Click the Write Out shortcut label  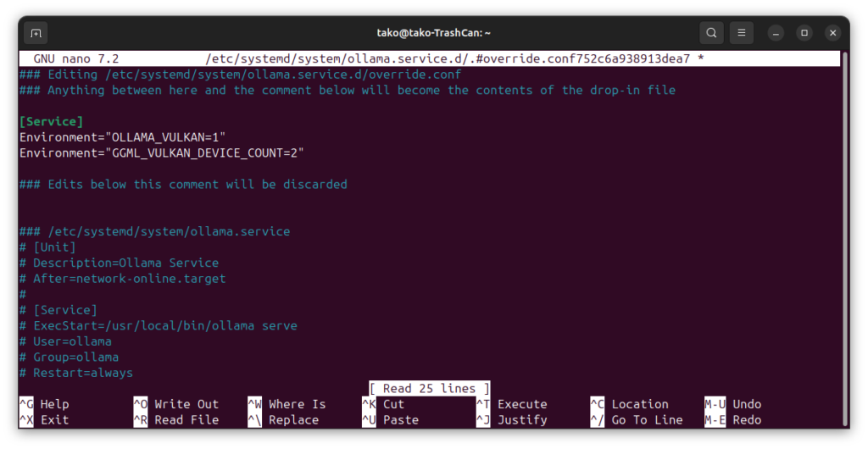coord(186,404)
